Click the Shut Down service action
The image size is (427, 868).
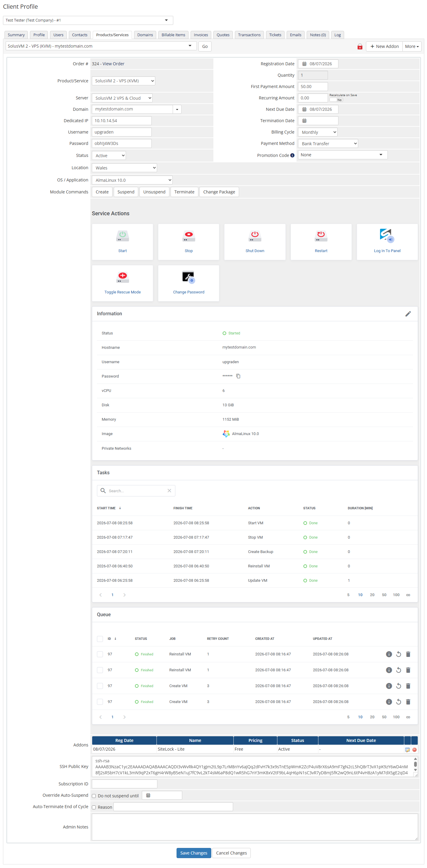coord(255,242)
